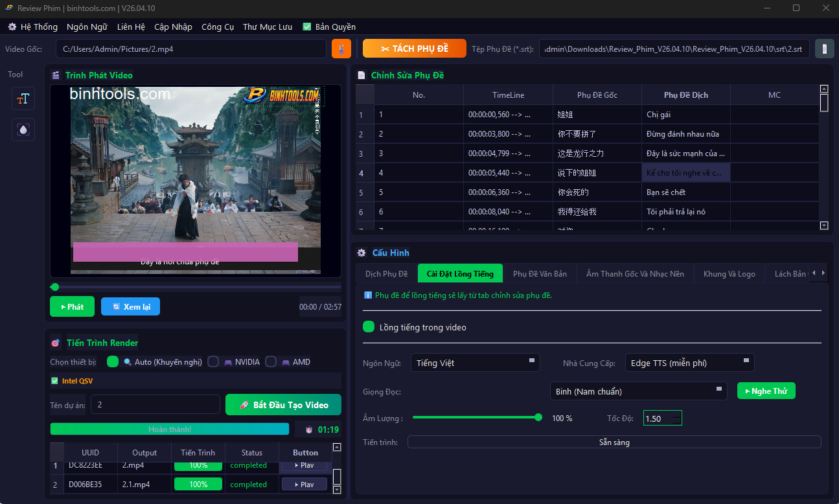Click the Bắt Đầu Tạo Video button

click(283, 405)
